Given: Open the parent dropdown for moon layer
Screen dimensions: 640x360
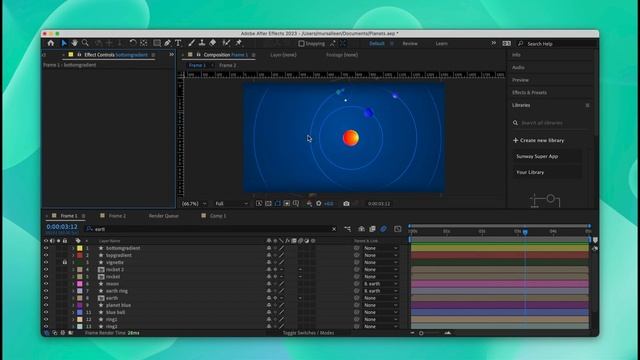Looking at the screenshot, I should tap(380, 284).
